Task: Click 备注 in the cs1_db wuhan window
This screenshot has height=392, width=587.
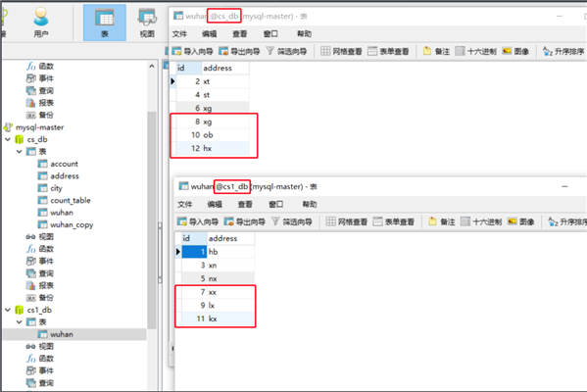Action: click(x=442, y=221)
